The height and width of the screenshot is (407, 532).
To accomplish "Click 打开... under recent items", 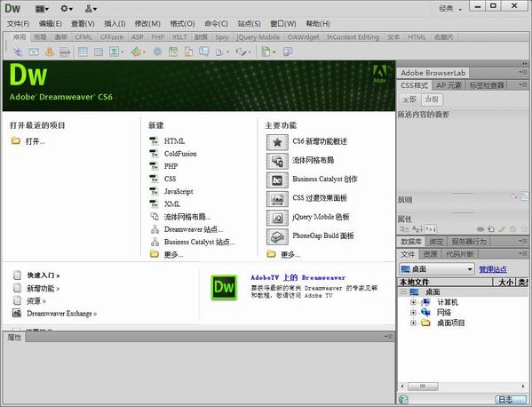I will (36, 141).
